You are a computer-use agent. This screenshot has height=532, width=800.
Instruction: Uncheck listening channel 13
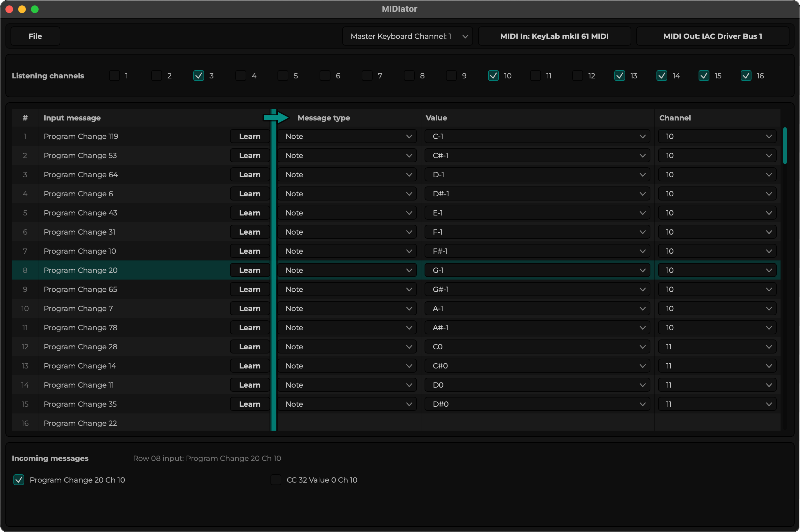[620, 76]
